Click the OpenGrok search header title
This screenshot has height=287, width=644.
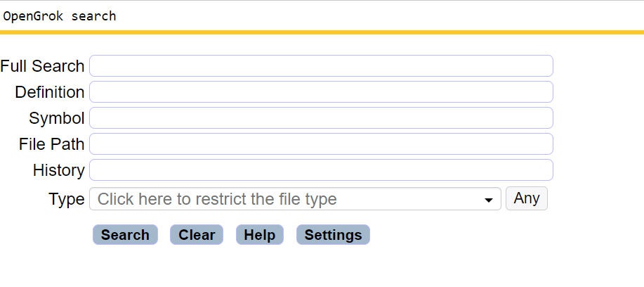click(x=60, y=16)
